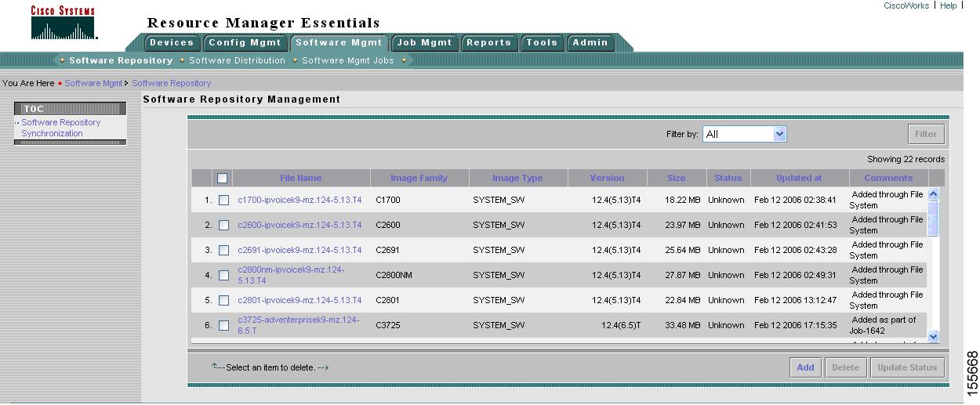Check the box for c2801-ipvoicek9-mz.124-5.13.T4
The image size is (980, 405).
[223, 300]
